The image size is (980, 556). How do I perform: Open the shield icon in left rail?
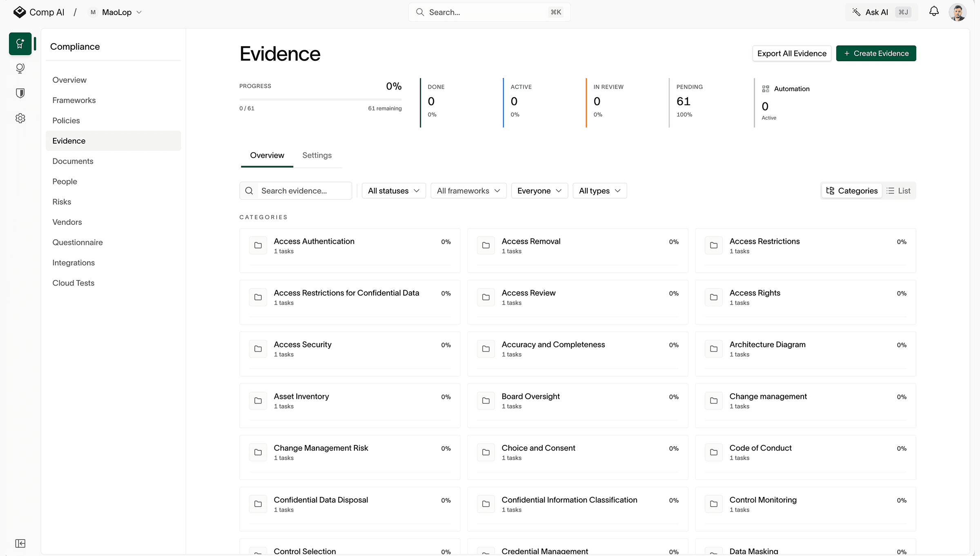point(20,93)
